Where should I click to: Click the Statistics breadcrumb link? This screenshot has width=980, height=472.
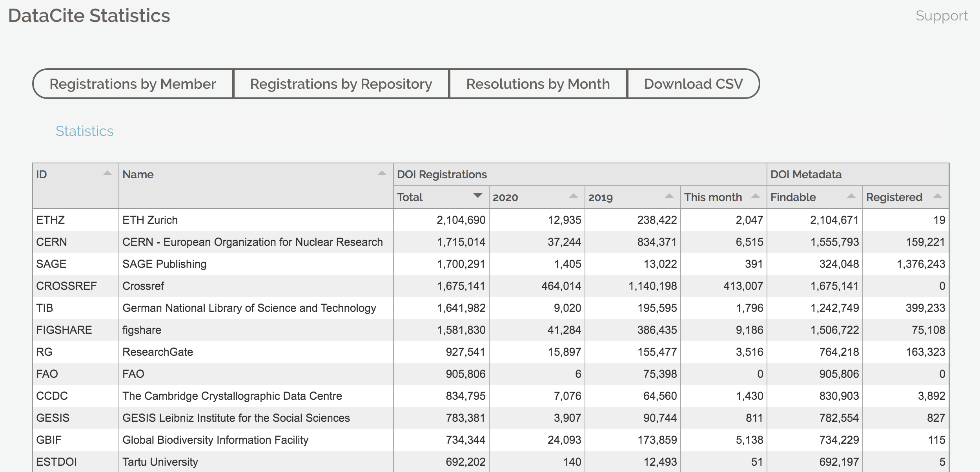[x=84, y=131]
